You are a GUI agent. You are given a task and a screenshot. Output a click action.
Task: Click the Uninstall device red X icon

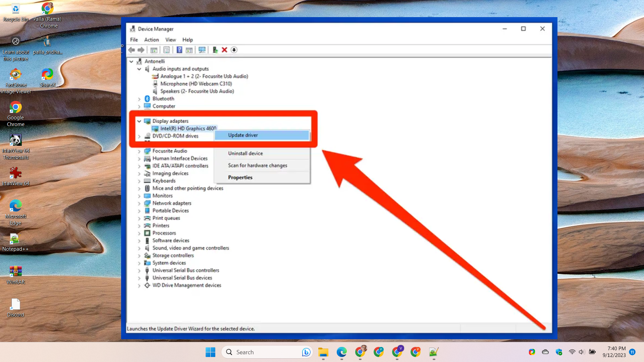[224, 50]
